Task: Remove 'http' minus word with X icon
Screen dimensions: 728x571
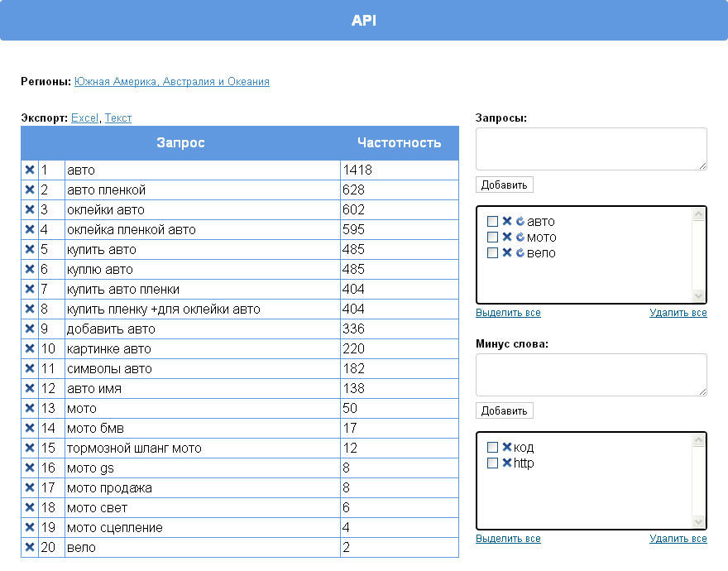Action: click(x=506, y=463)
